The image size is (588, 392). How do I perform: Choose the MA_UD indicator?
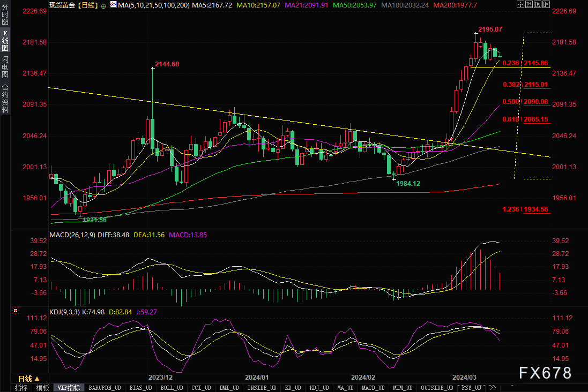(345, 388)
